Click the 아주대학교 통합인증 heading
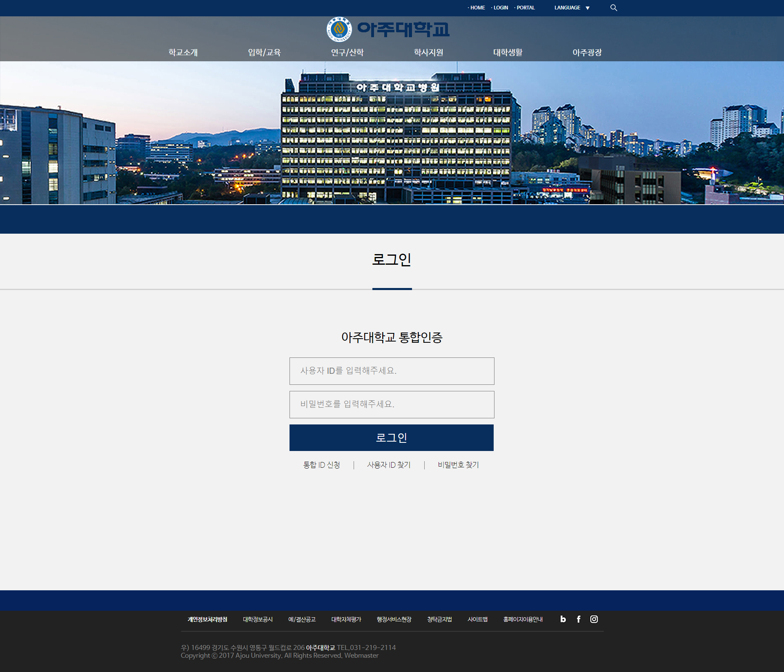 tap(392, 337)
